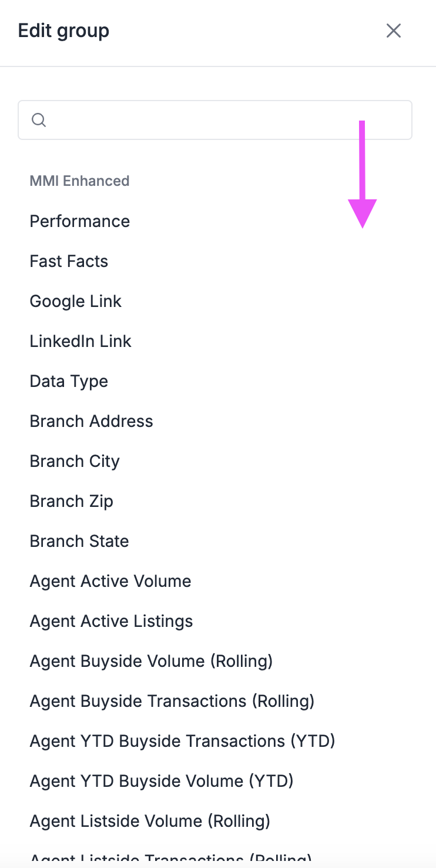The width and height of the screenshot is (436, 868).
Task: Select the Google Link field
Action: point(75,301)
